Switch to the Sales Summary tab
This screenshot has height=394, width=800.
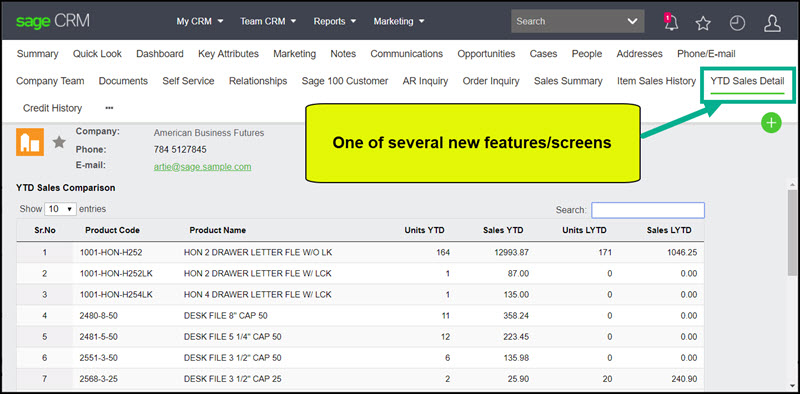pos(568,81)
